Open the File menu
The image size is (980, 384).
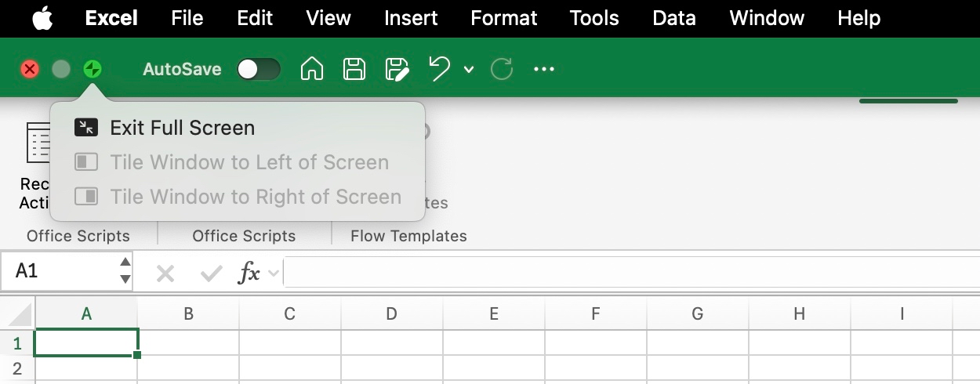click(187, 18)
